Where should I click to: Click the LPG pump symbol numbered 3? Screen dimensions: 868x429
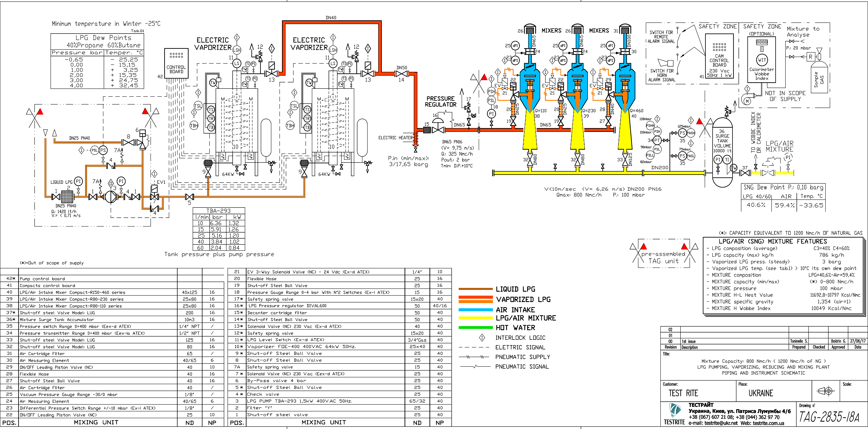click(x=110, y=197)
